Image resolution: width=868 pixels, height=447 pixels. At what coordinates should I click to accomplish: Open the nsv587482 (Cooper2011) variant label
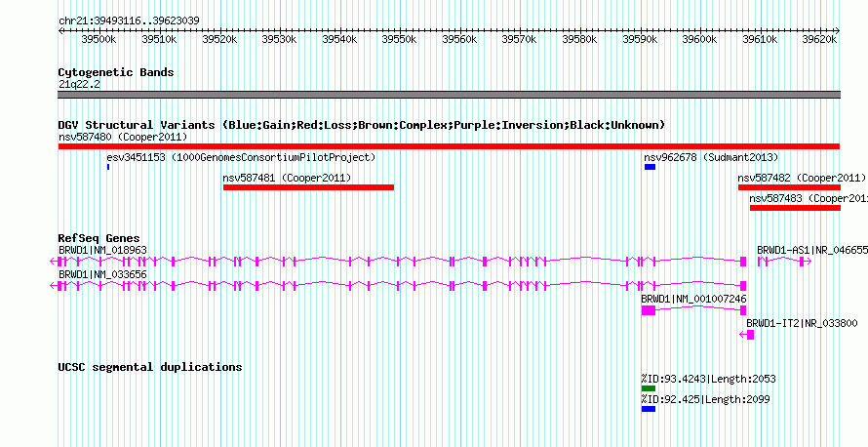pyautogui.click(x=802, y=178)
